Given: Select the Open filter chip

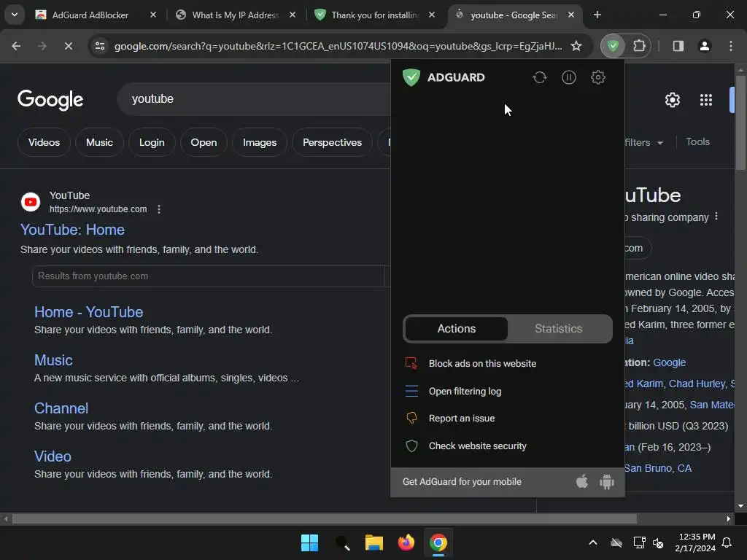Looking at the screenshot, I should 204,142.
